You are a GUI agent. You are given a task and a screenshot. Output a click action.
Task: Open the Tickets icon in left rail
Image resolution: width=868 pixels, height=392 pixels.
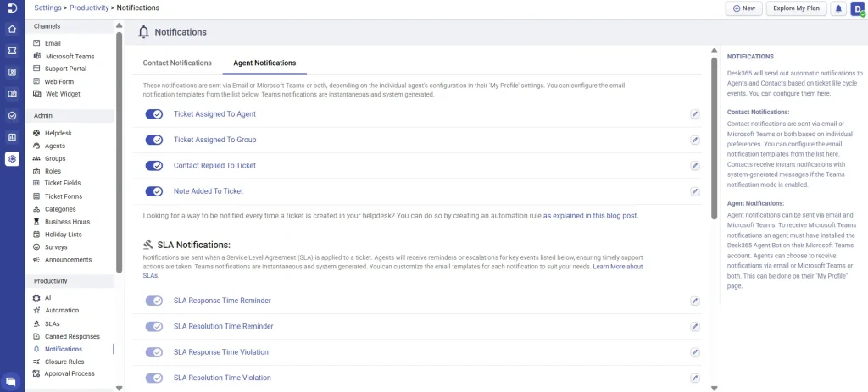12,51
